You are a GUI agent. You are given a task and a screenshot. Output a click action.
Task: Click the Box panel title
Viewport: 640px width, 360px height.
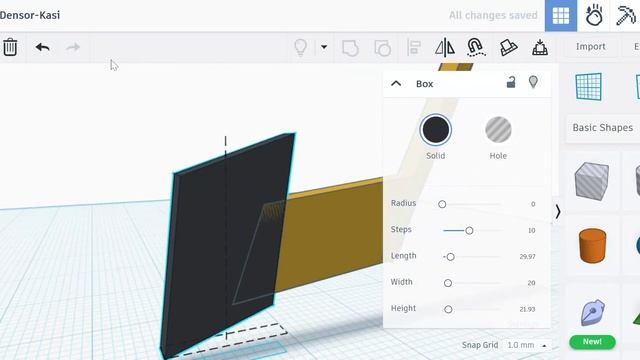424,84
